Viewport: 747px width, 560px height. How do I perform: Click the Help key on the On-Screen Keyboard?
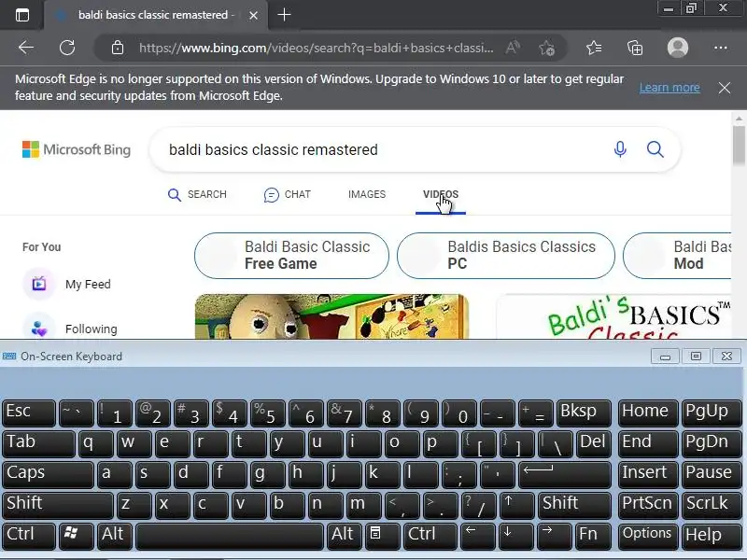[711, 536]
